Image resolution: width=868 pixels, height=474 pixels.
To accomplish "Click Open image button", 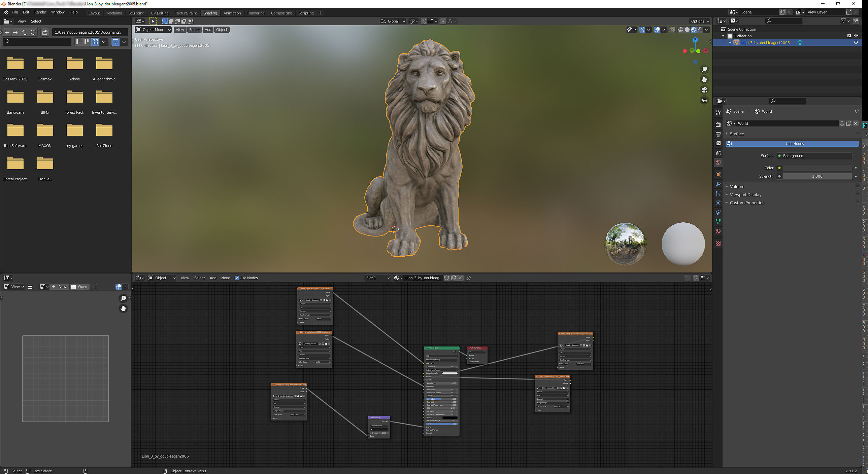I will [79, 287].
